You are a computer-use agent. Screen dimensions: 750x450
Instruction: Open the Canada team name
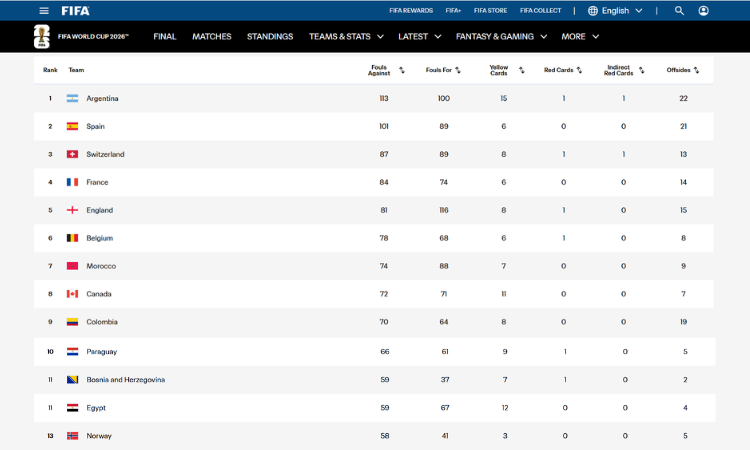(x=99, y=294)
